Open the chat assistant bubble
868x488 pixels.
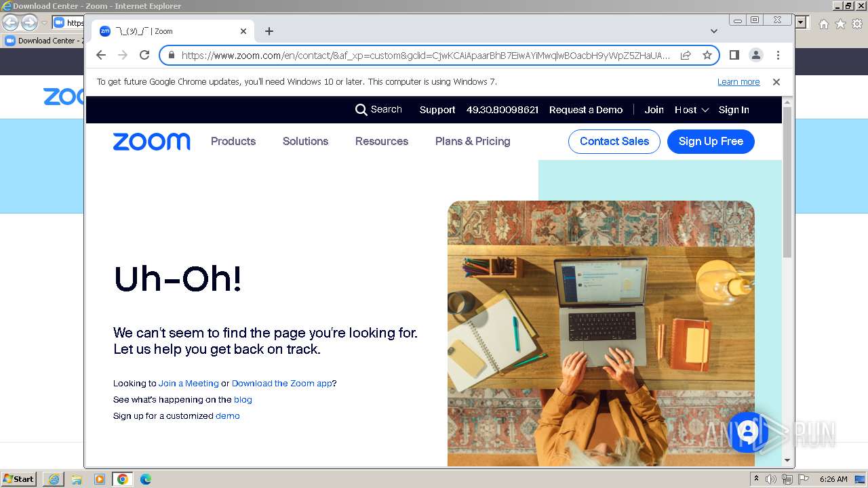[x=747, y=432]
